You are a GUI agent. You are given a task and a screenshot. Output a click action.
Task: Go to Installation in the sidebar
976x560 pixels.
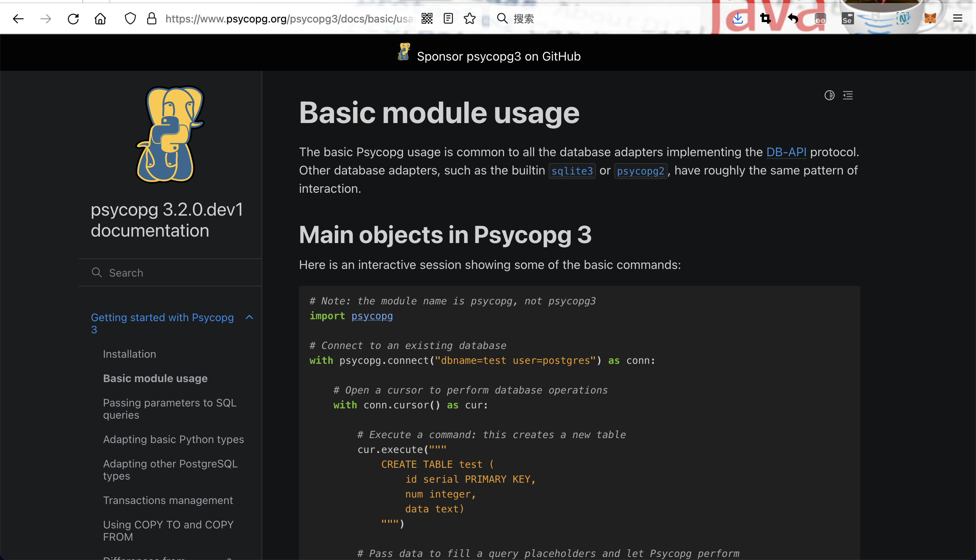[129, 354]
